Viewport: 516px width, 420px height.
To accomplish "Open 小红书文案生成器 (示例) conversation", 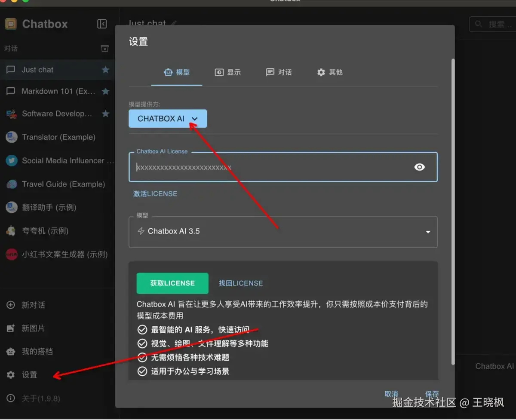I will coord(57,254).
